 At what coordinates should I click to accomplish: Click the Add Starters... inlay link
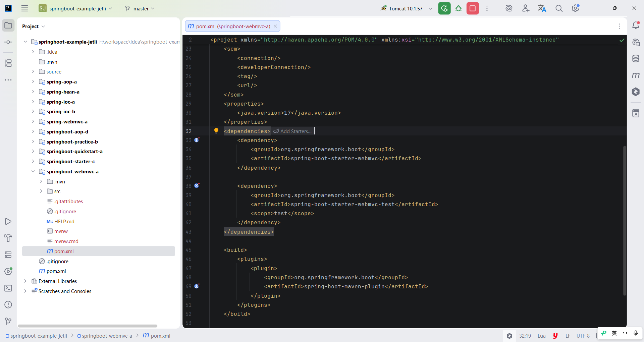(293, 131)
